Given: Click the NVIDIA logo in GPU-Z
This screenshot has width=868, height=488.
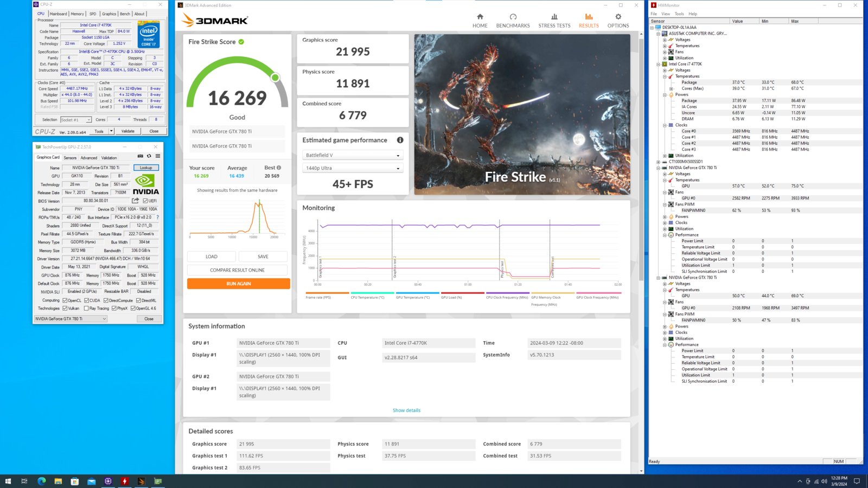Looking at the screenshot, I should (146, 184).
